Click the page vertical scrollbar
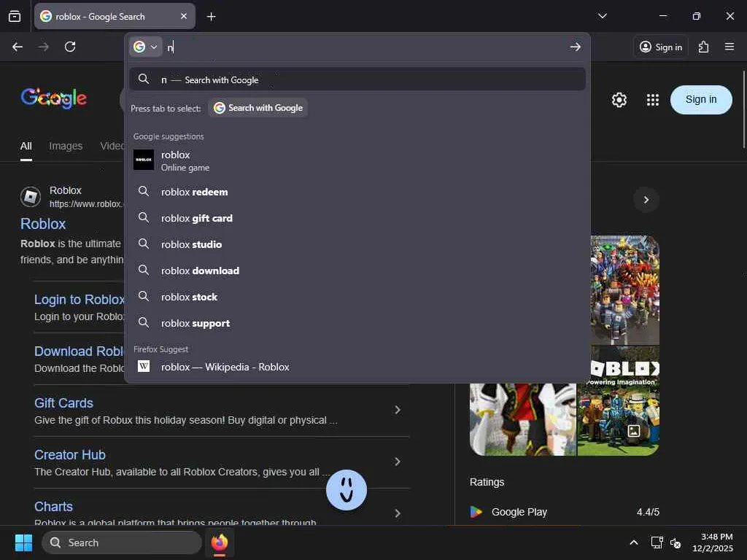Image resolution: width=747 pixels, height=560 pixels. click(743, 109)
